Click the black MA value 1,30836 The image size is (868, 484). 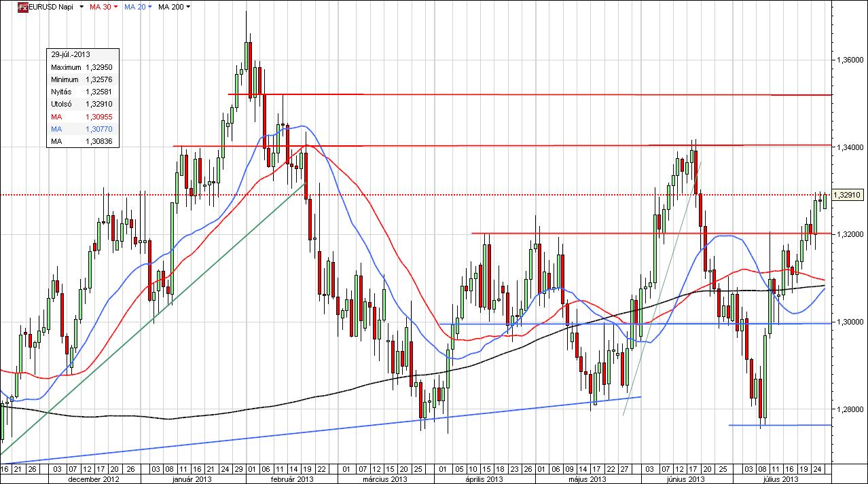tap(98, 141)
